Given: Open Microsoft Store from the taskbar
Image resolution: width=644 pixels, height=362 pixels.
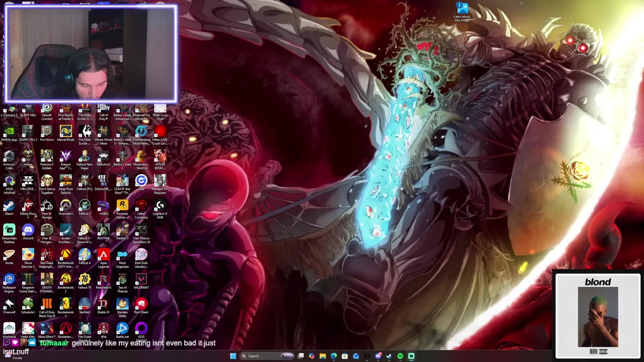Looking at the screenshot, I should 345,356.
